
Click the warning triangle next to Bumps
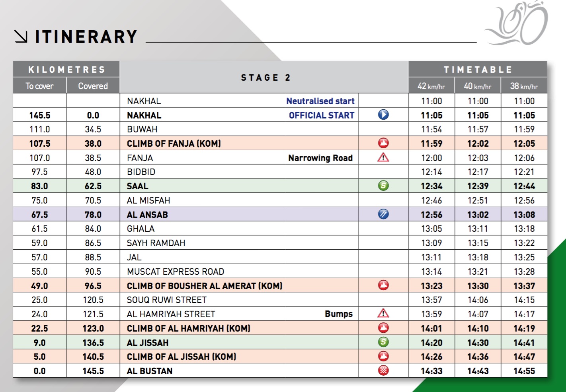(383, 313)
